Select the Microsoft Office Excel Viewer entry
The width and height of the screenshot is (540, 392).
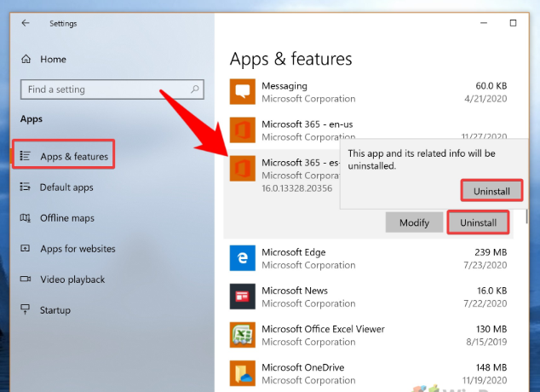323,329
